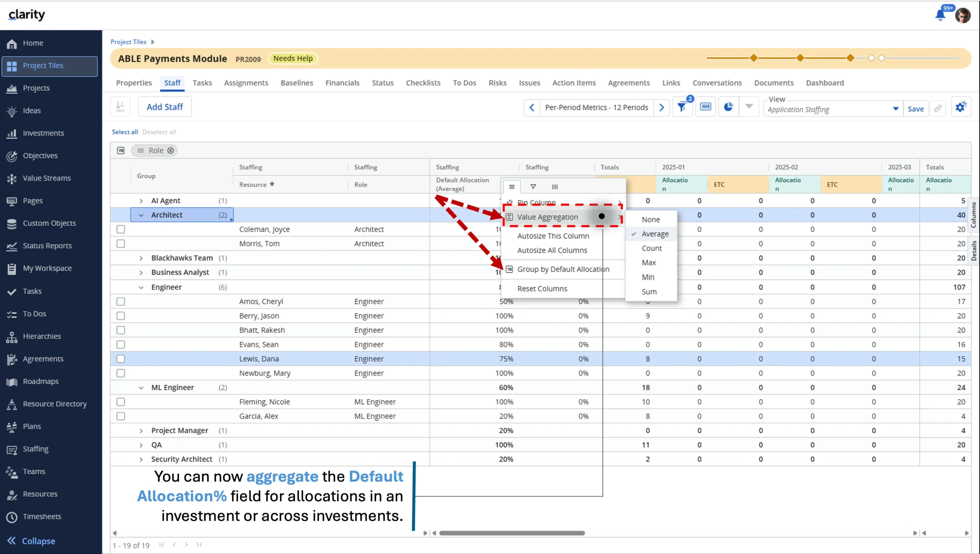
Task: Check the Lewis, Dana row checkbox
Action: [121, 359]
